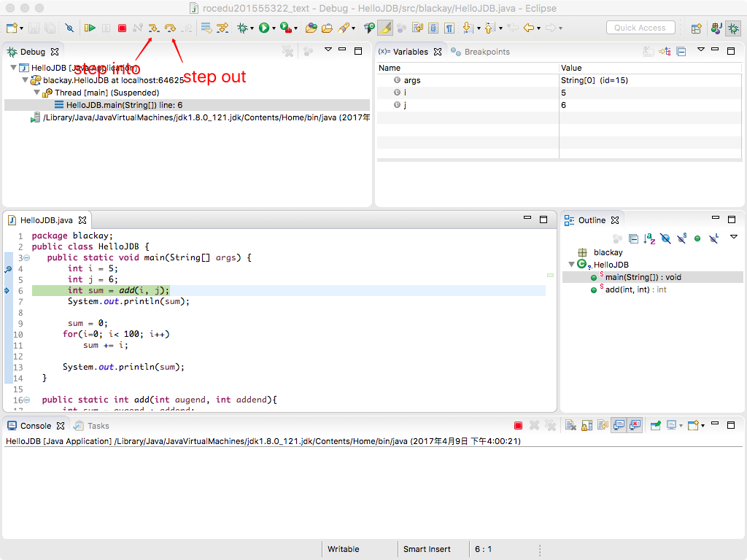Toggle Hide Local Types in Outline

(x=713, y=238)
